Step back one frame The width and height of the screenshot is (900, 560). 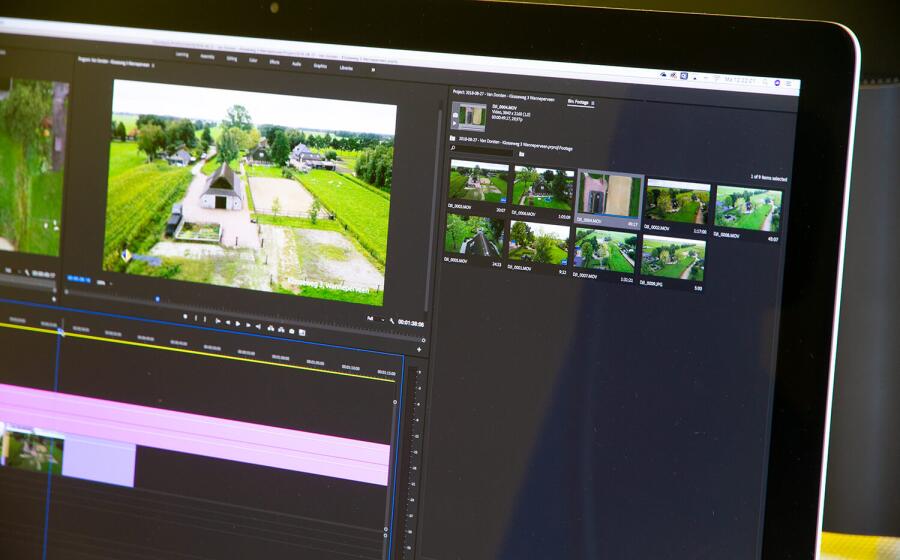[228, 322]
